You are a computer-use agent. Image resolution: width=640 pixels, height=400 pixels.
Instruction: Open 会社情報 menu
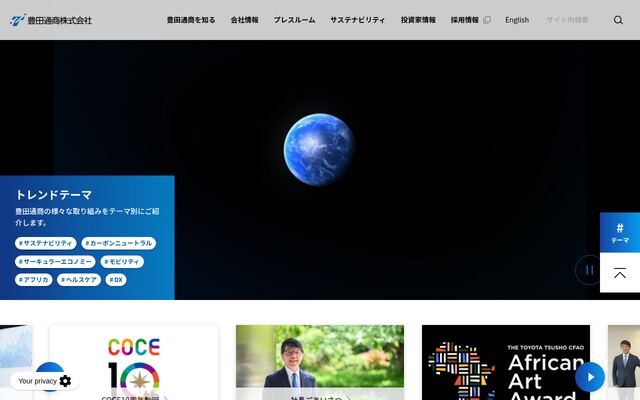(244, 20)
